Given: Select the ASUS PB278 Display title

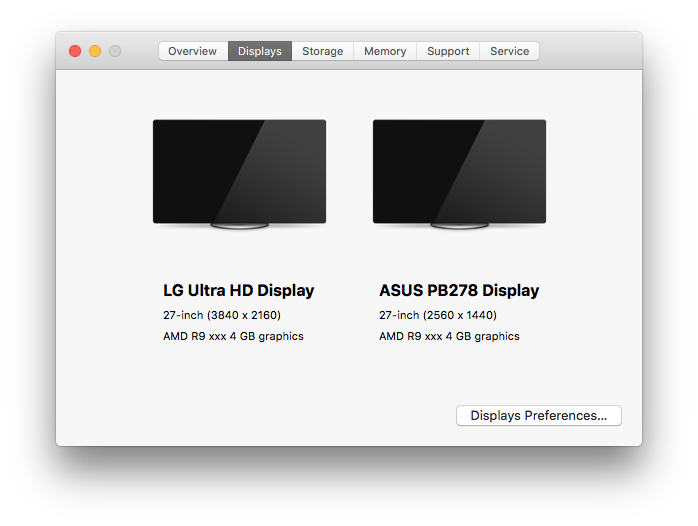Looking at the screenshot, I should point(459,291).
